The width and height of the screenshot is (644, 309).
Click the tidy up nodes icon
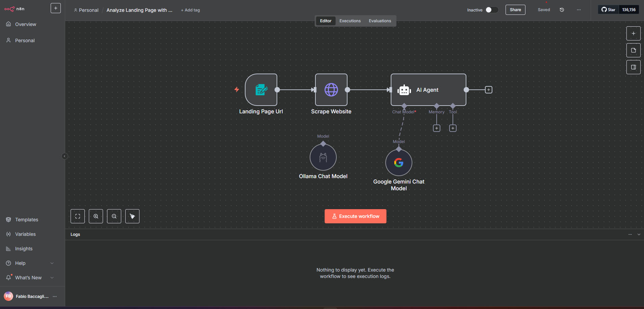coord(132,216)
